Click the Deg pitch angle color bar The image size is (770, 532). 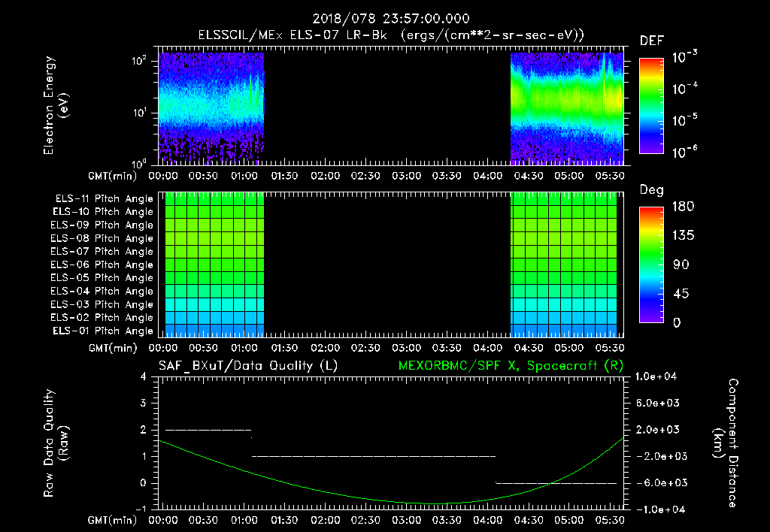[651, 264]
